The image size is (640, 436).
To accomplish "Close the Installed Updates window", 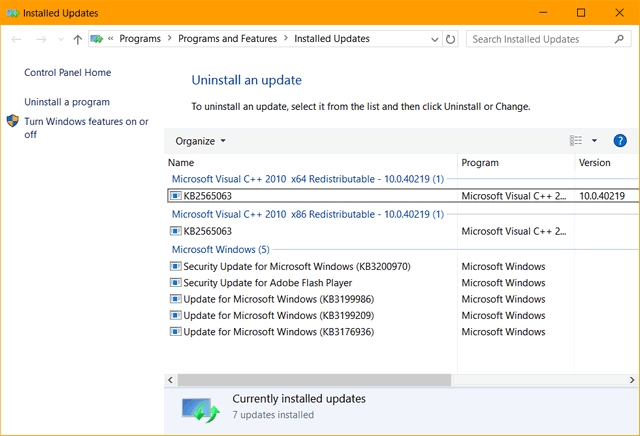I will (x=619, y=13).
